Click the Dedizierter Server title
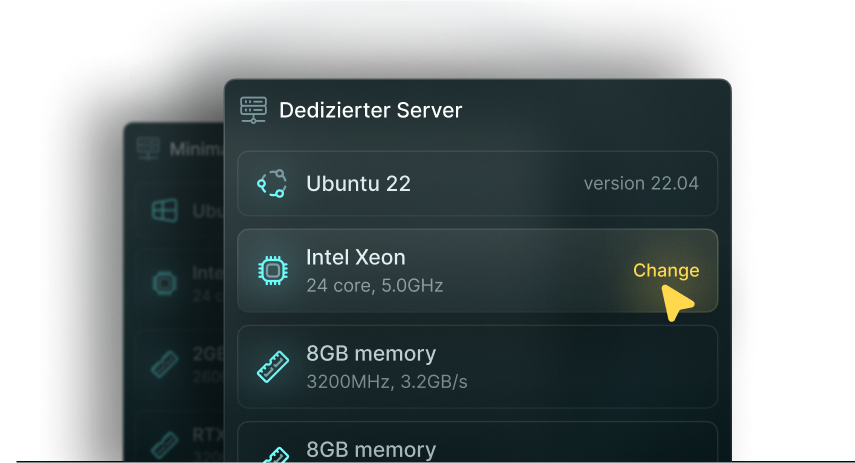Screen dimensions: 855x463 click(370, 110)
